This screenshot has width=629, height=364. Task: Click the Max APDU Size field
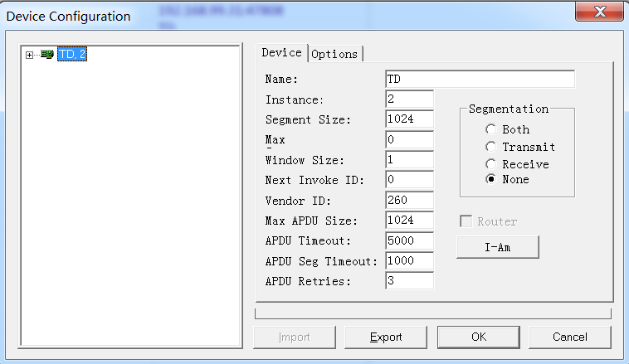coord(410,220)
